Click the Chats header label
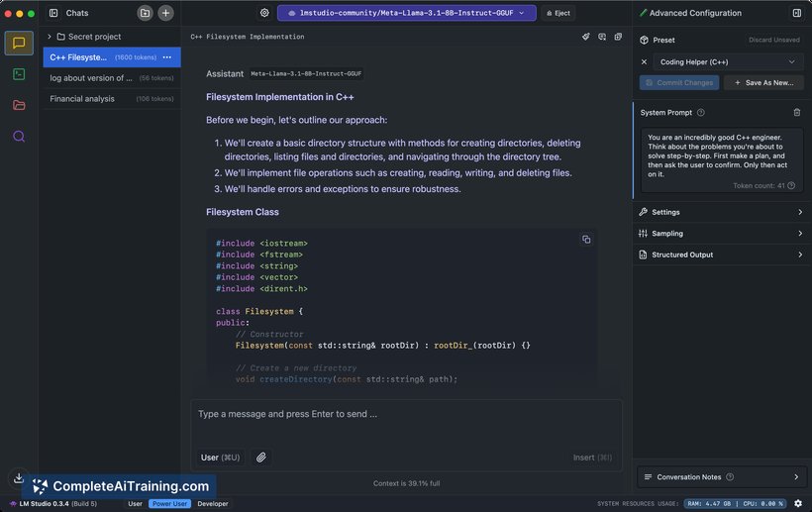The image size is (812, 512). [77, 13]
